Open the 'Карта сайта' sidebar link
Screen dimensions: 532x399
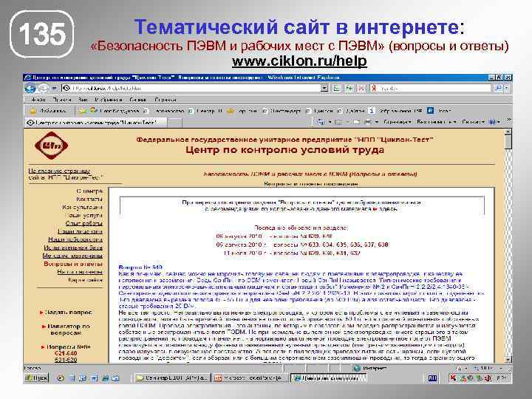click(85, 280)
